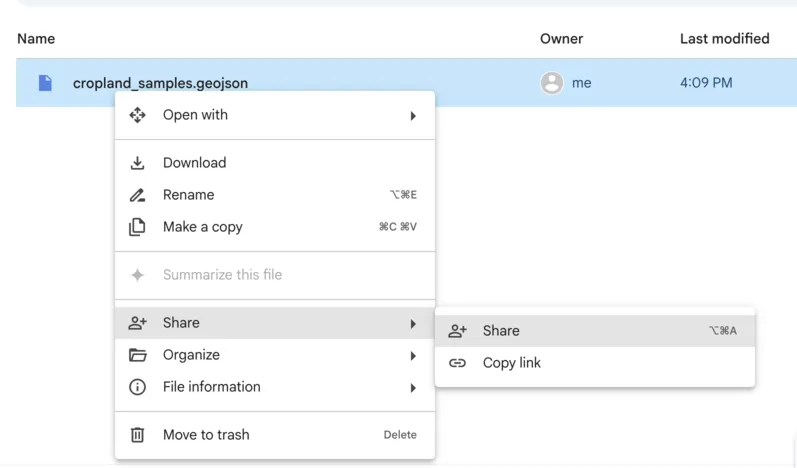Select Summarize this file menu entry
This screenshot has width=797, height=468.
222,275
